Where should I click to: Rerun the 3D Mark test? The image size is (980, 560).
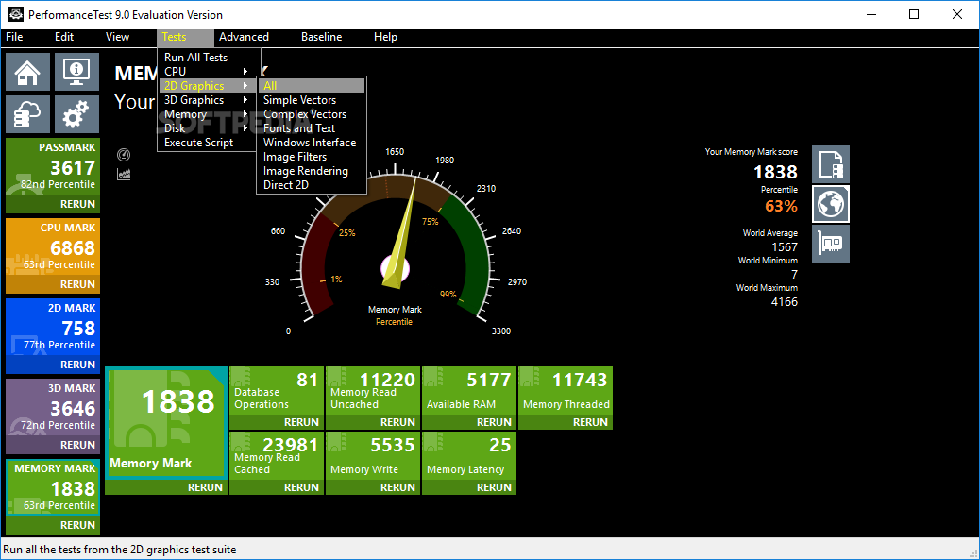(77, 445)
